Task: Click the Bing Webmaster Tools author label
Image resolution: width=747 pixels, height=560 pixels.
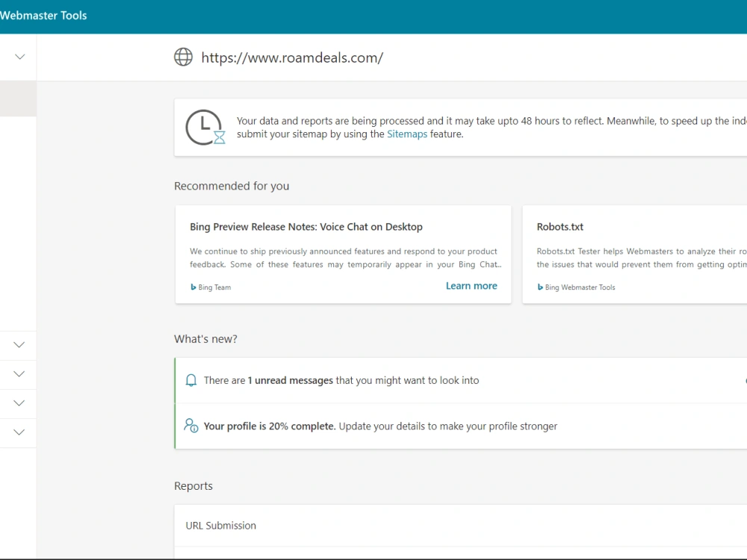Action: point(580,287)
